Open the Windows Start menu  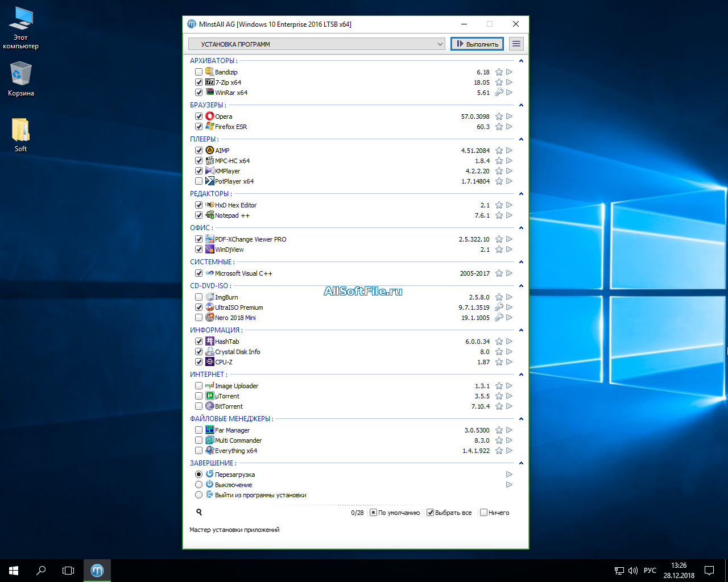pyautogui.click(x=14, y=571)
